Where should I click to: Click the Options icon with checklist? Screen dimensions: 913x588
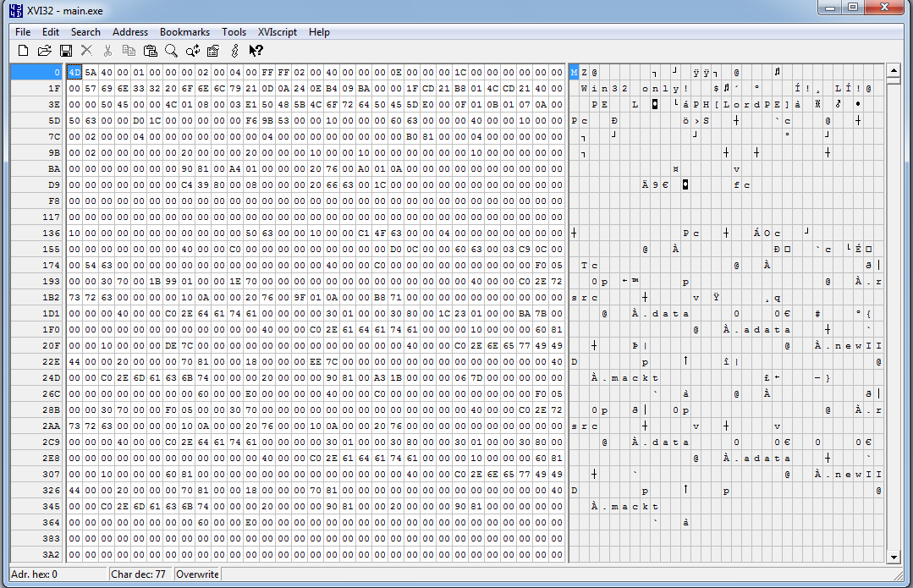[x=214, y=51]
